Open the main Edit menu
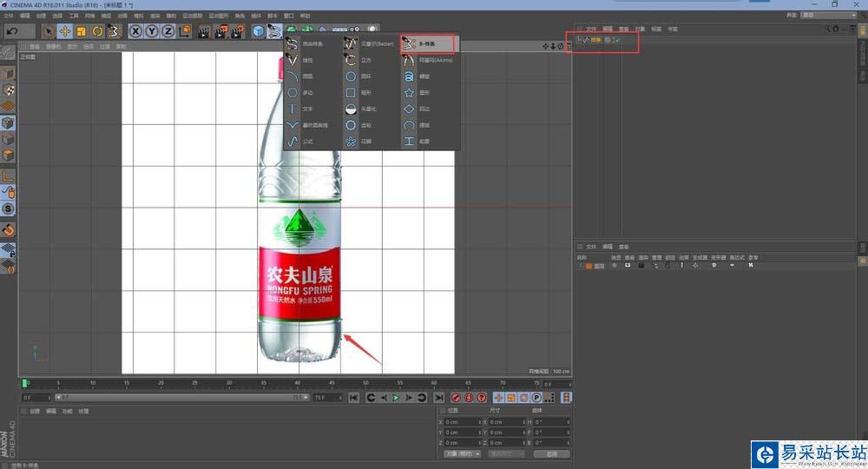Image resolution: width=868 pixels, height=469 pixels. 25,16
